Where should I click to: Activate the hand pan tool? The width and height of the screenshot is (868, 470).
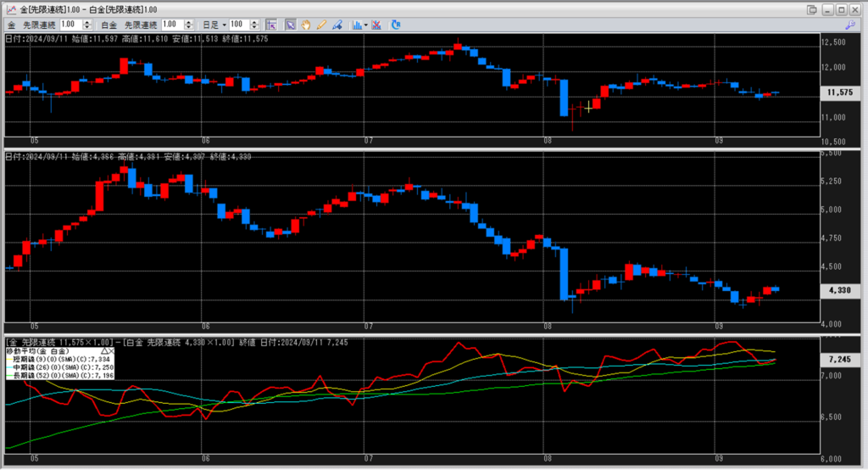click(305, 25)
